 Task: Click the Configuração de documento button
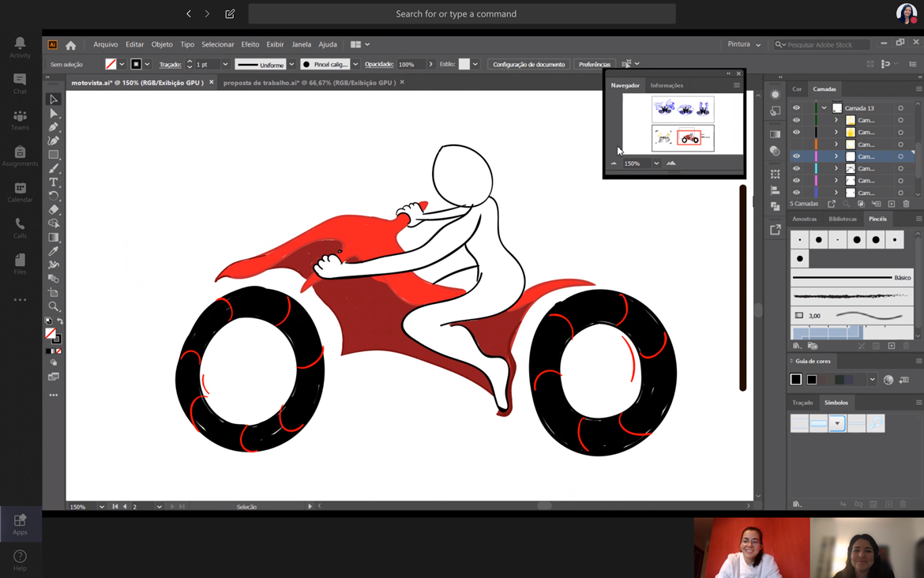[528, 65]
